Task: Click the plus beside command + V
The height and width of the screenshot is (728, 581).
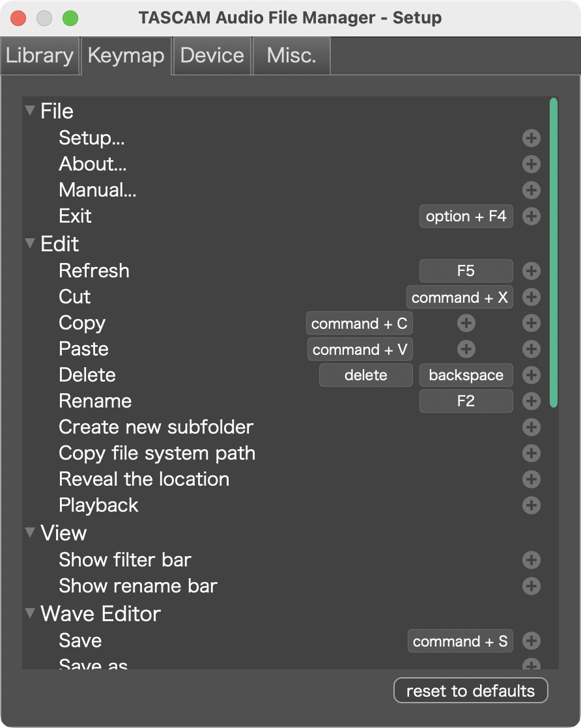Action: click(x=466, y=349)
